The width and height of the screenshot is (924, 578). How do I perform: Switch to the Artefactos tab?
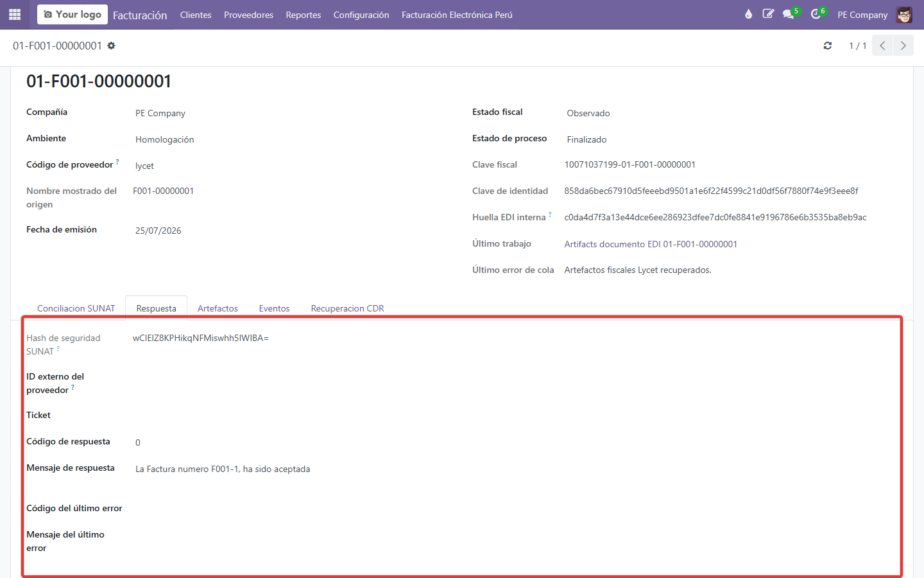pyautogui.click(x=218, y=308)
